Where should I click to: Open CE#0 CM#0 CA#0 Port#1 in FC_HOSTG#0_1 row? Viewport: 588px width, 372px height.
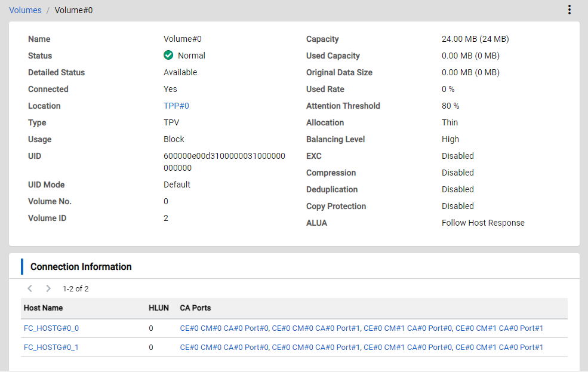[316, 347]
